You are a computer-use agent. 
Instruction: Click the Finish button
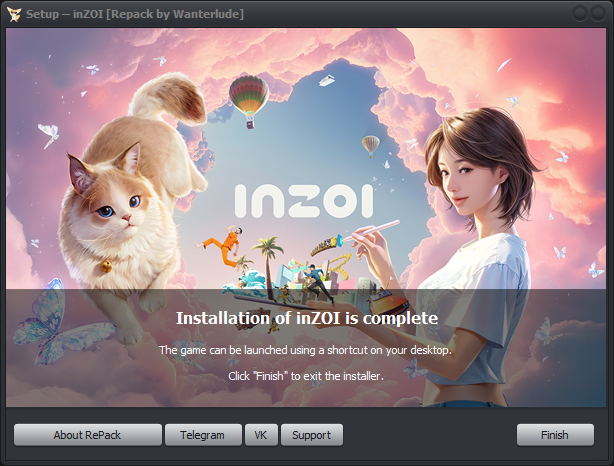[555, 435]
